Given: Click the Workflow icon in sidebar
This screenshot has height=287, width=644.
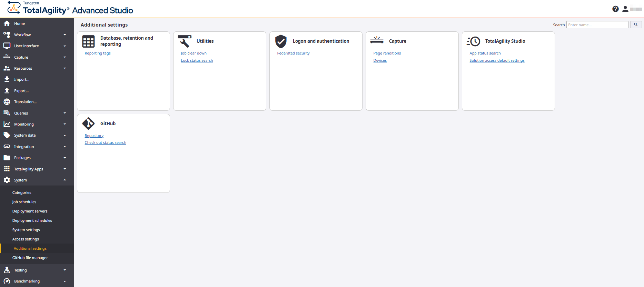Looking at the screenshot, I should coord(7,34).
